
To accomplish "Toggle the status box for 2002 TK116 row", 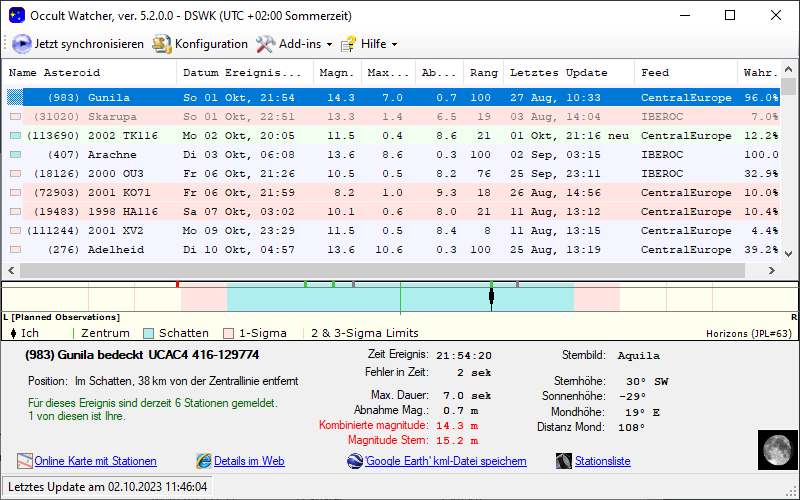I will tap(15, 136).
